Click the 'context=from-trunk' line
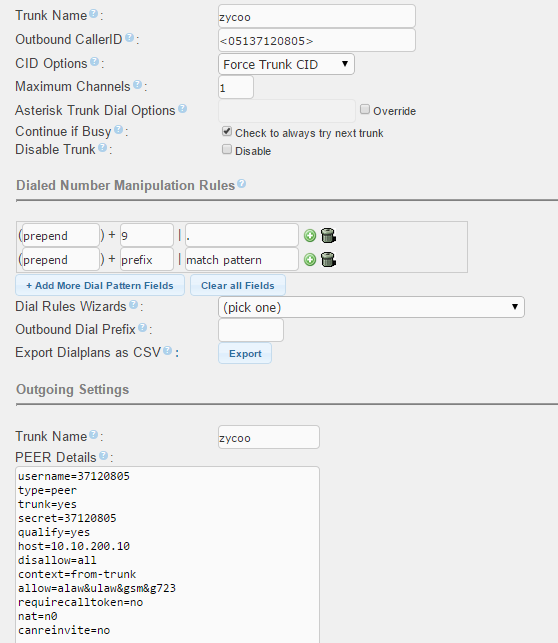This screenshot has width=558, height=643. coord(77,574)
